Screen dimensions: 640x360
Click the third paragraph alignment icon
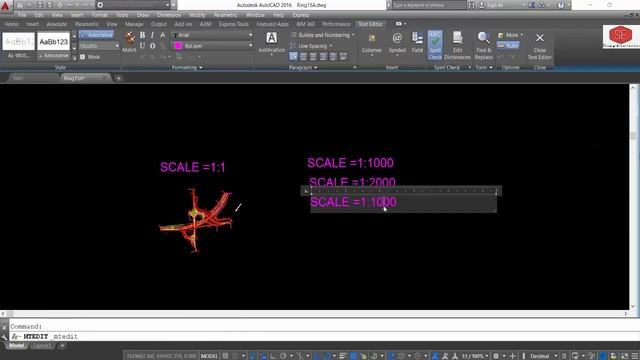click(313, 56)
